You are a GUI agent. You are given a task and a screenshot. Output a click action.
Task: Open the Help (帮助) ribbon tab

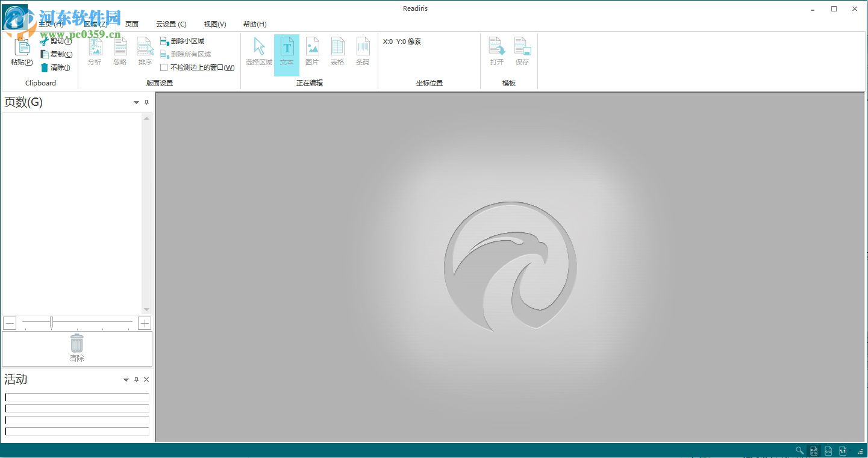[x=255, y=24]
